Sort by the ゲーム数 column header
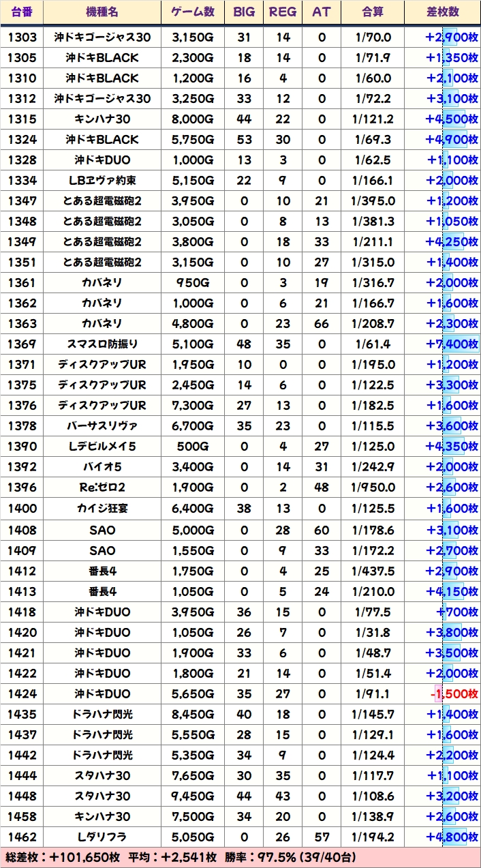 click(x=192, y=12)
